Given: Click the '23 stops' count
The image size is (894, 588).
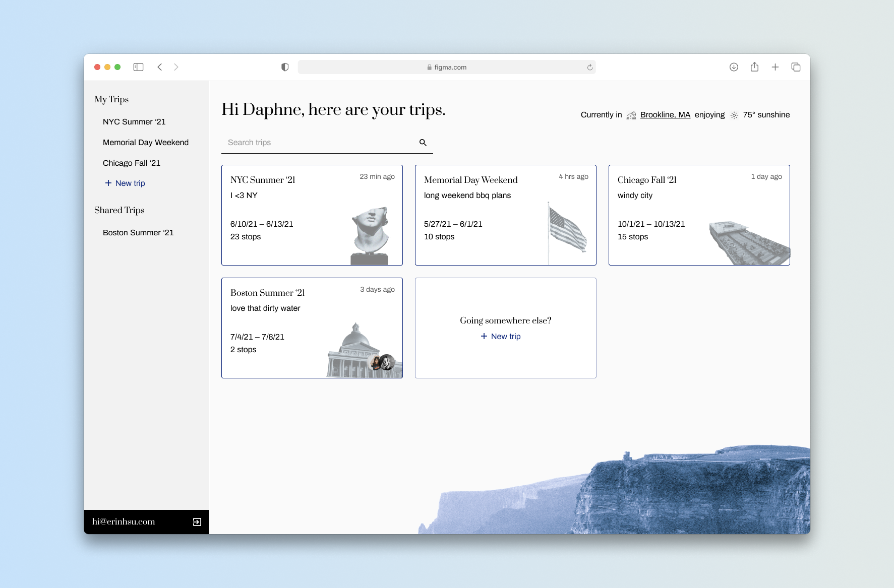Looking at the screenshot, I should (x=246, y=237).
